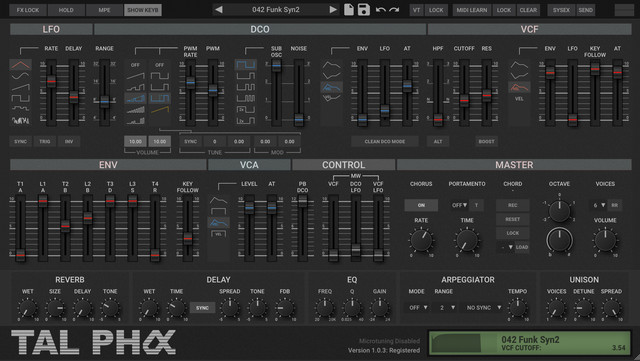Click the chord REC button
640x361 pixels.
click(x=513, y=205)
